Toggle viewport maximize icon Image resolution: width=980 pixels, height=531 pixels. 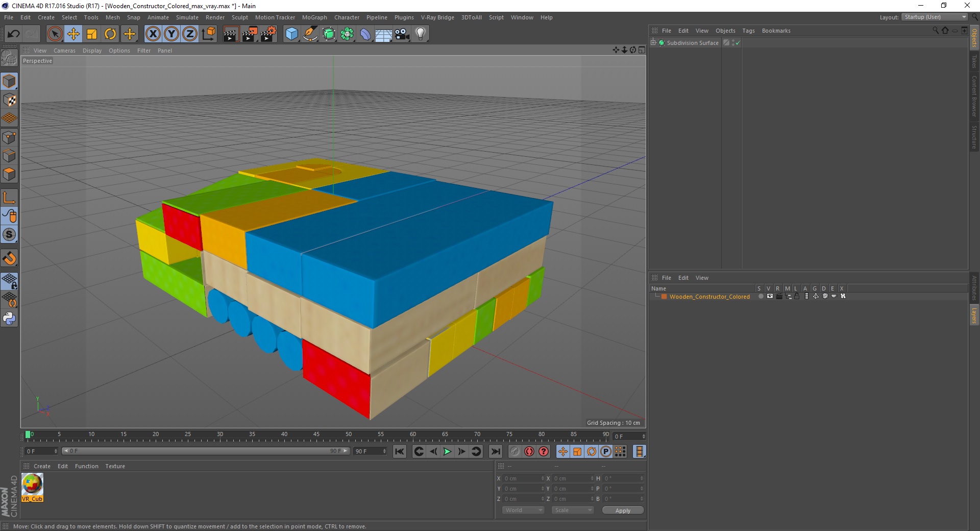click(x=642, y=50)
